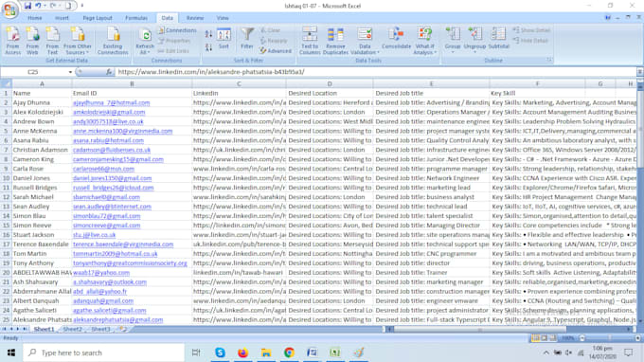Screen dimensions: 644x362
Task: Click the Advanced filter button
Action: (x=276, y=51)
